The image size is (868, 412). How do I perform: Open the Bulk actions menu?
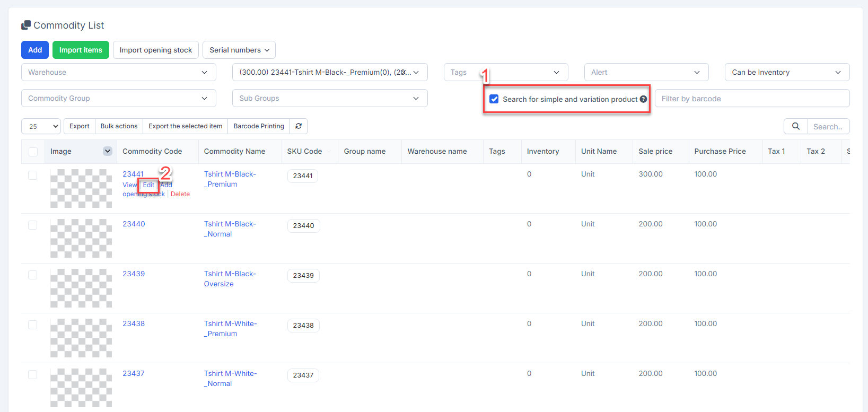tap(119, 126)
